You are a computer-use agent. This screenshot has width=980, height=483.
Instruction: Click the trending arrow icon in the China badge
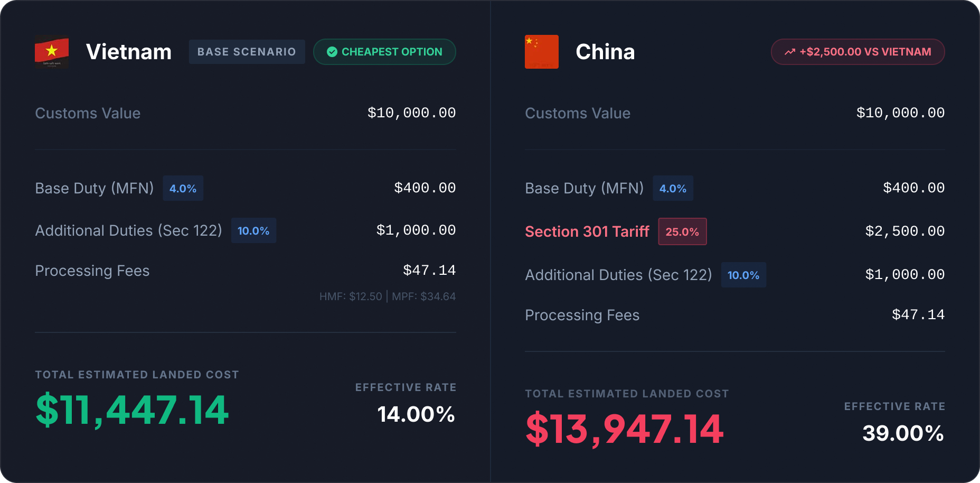pyautogui.click(x=790, y=51)
